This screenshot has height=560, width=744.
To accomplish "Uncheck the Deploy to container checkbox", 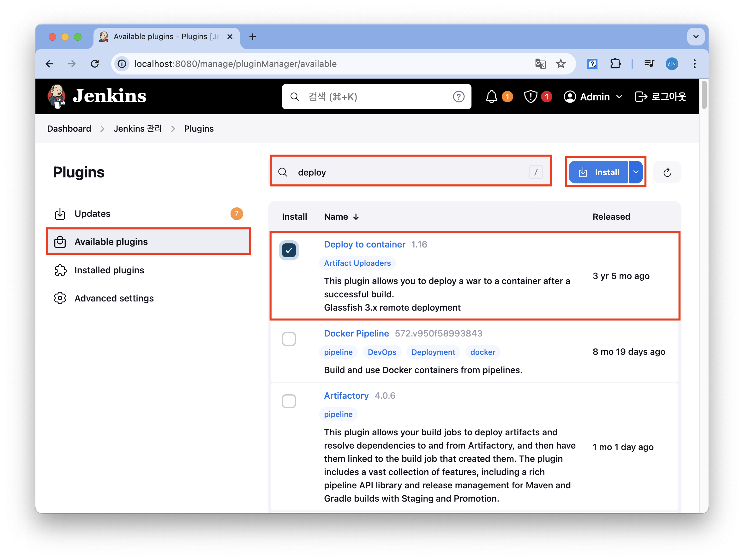I will point(289,250).
